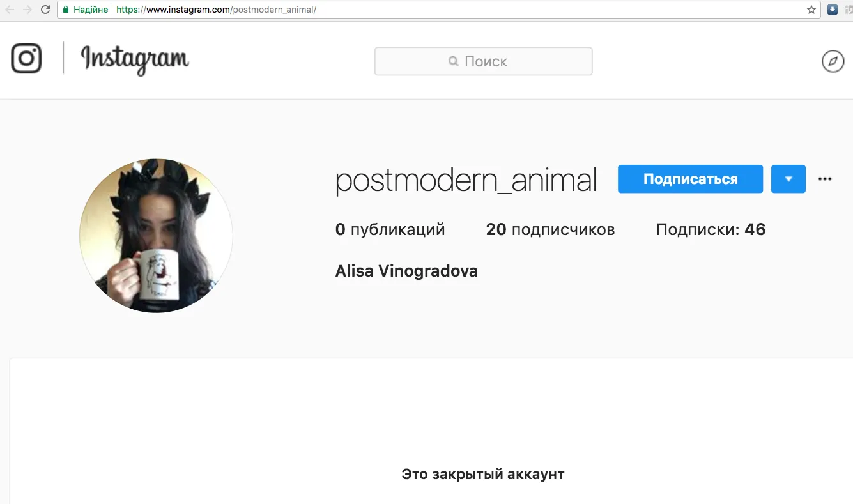Open the Подписки: 46 following list

pyautogui.click(x=711, y=229)
